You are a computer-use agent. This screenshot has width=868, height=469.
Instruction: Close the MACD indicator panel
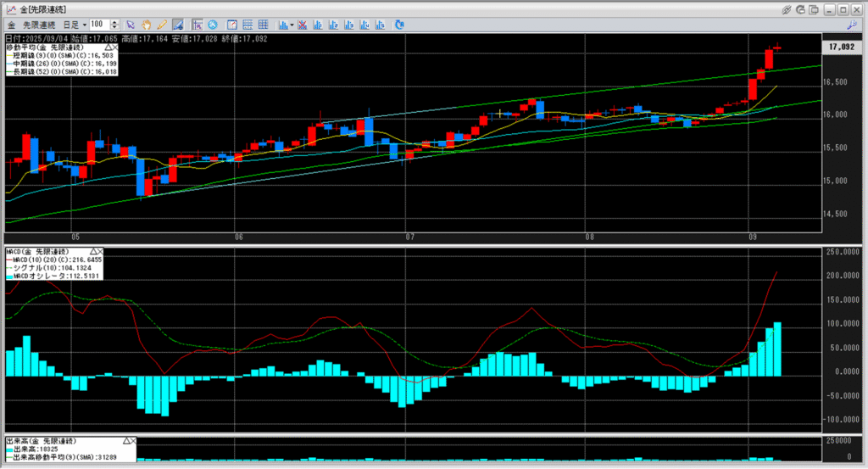[99, 252]
